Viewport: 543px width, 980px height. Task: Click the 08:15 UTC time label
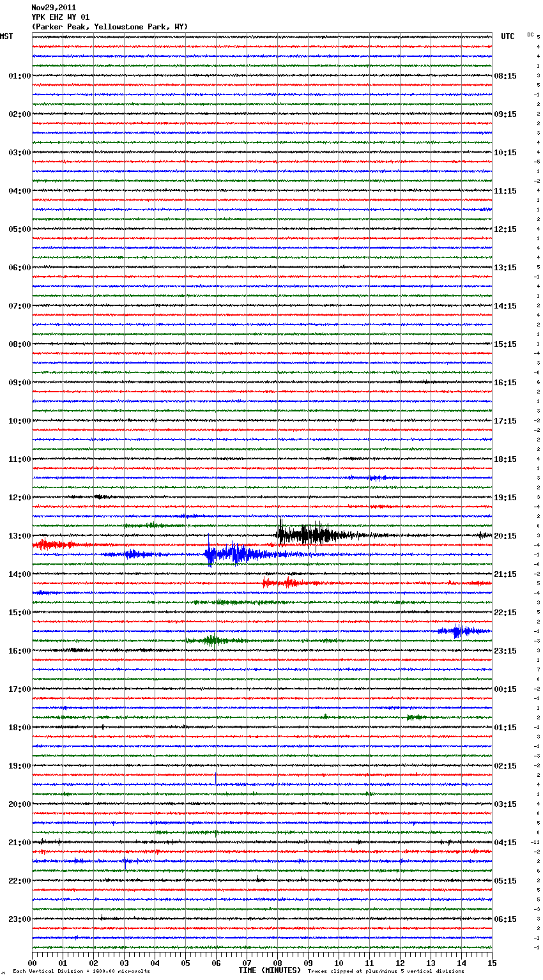pyautogui.click(x=505, y=76)
